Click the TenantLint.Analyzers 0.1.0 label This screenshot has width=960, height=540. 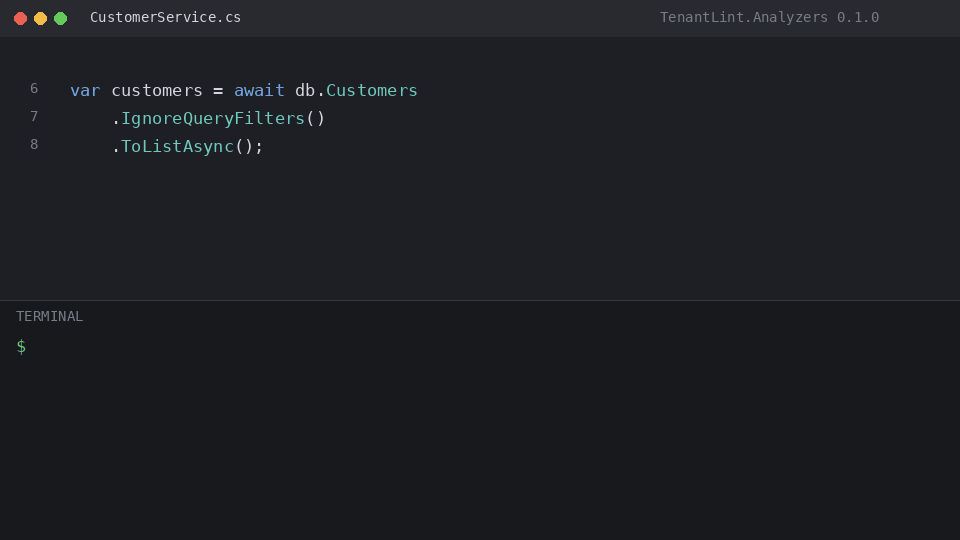click(769, 17)
